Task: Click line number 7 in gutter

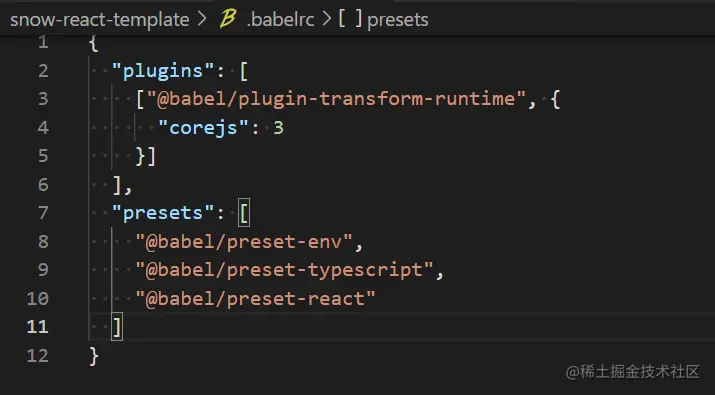Action: coord(43,213)
